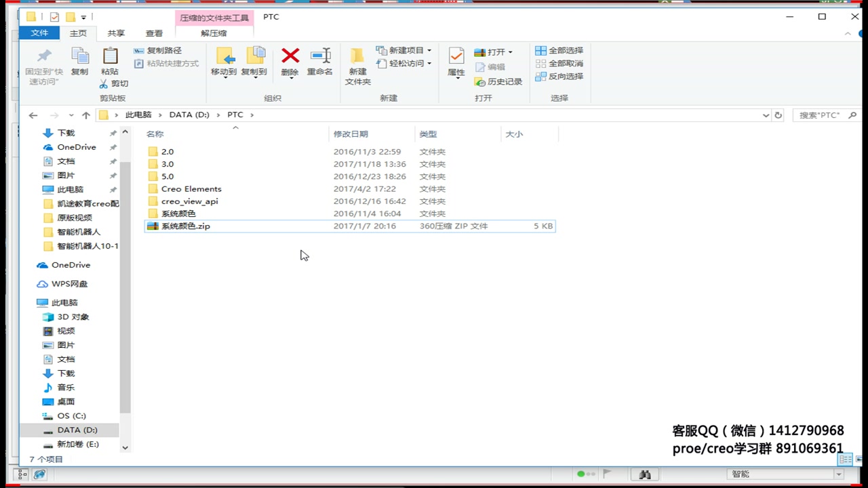Click 此电脑 in the address bar

pos(138,115)
